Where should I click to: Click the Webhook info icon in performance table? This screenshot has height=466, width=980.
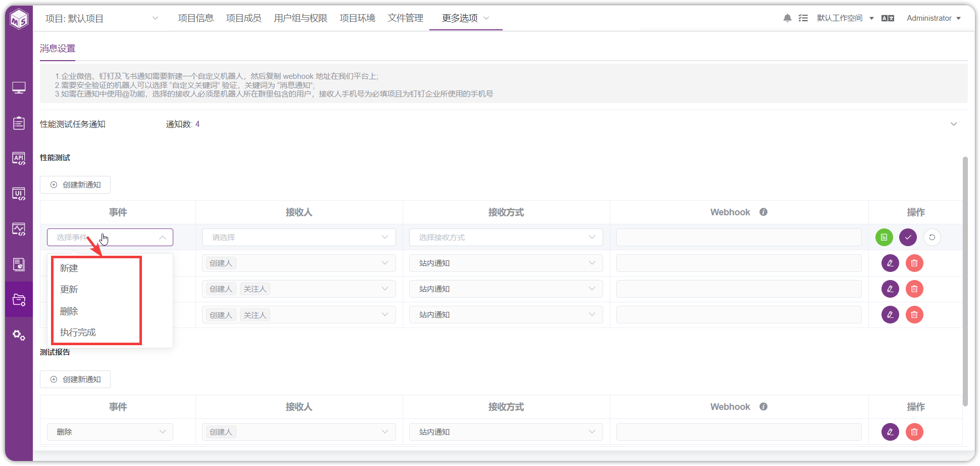(763, 212)
